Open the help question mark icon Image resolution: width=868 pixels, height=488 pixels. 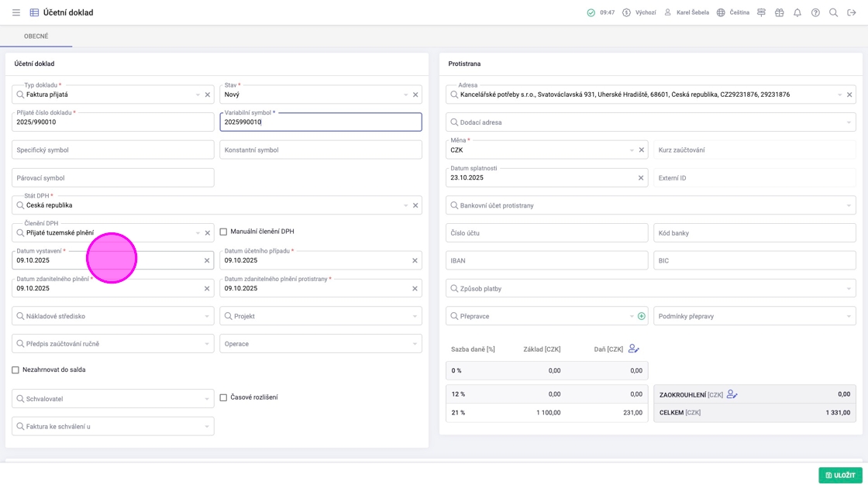(815, 12)
